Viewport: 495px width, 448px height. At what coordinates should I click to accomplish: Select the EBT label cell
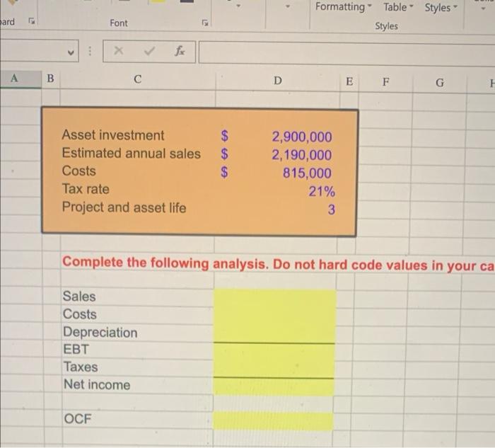pyautogui.click(x=76, y=350)
